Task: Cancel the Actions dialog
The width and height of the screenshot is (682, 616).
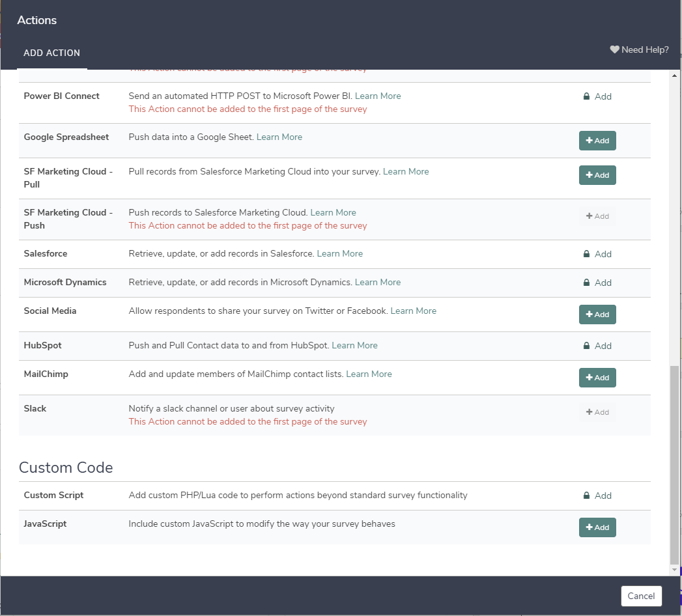Action: pyautogui.click(x=641, y=596)
